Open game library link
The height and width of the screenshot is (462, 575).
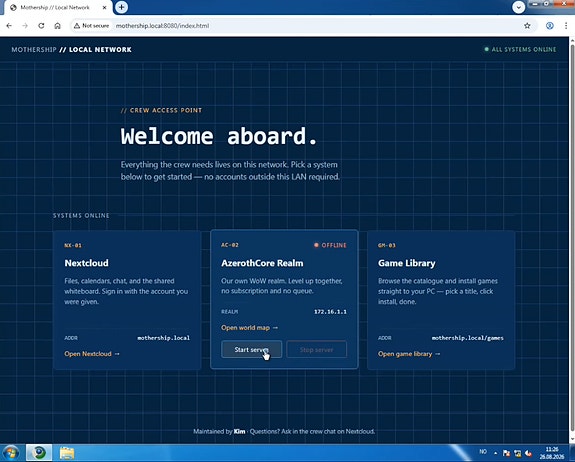(x=409, y=354)
